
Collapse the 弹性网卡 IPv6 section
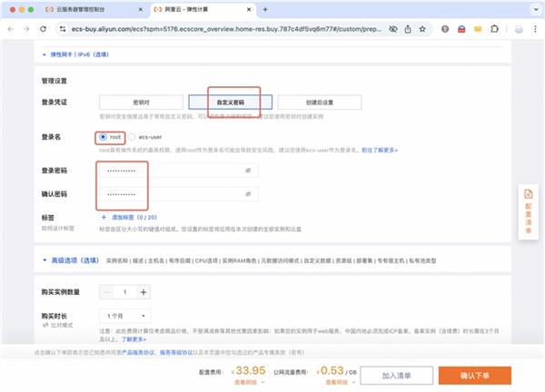(46, 54)
